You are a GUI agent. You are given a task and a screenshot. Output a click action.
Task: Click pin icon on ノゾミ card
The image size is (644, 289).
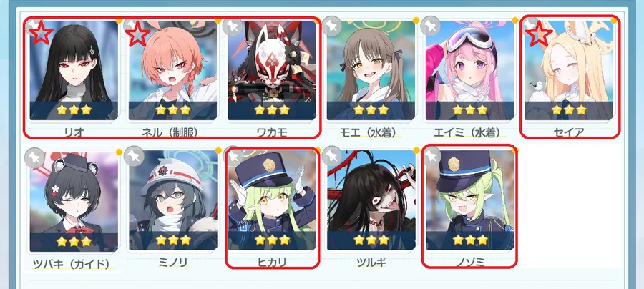coord(431,157)
